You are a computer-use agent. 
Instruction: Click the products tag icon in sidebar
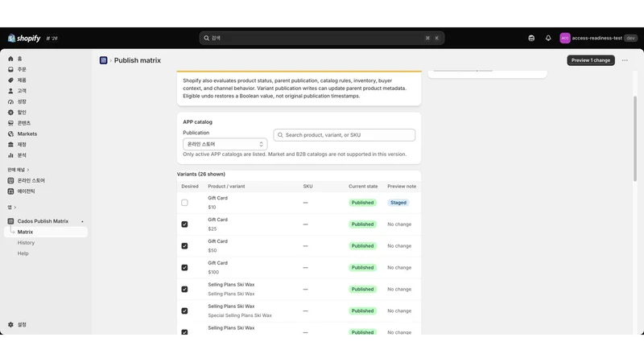tap(10, 80)
